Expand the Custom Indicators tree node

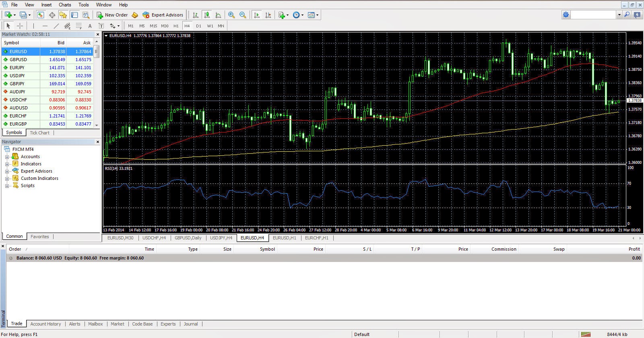[7, 178]
